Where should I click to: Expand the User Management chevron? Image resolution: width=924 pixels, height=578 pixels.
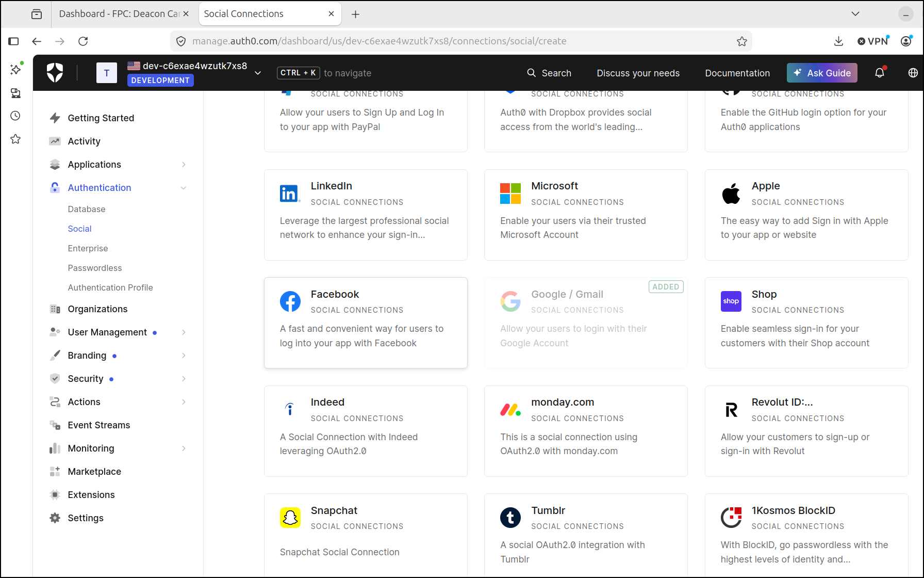coord(184,332)
